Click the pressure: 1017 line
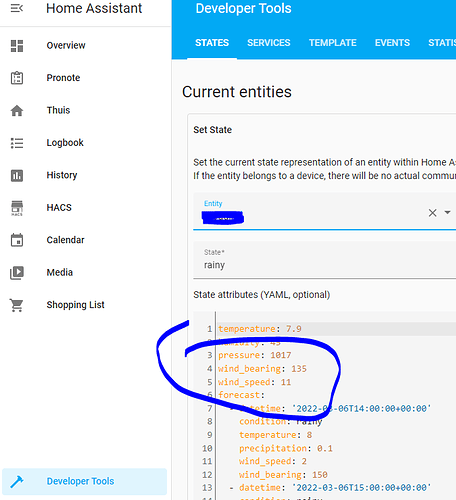 tap(255, 355)
